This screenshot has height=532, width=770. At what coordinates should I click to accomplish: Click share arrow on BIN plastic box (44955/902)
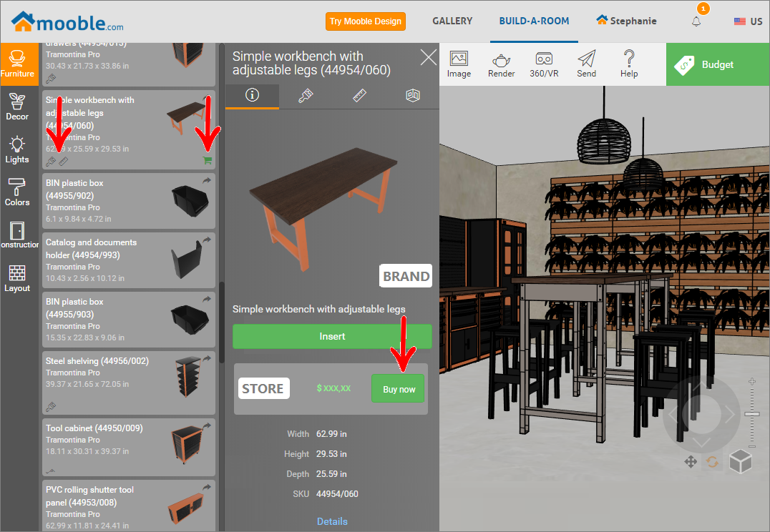pyautogui.click(x=207, y=181)
